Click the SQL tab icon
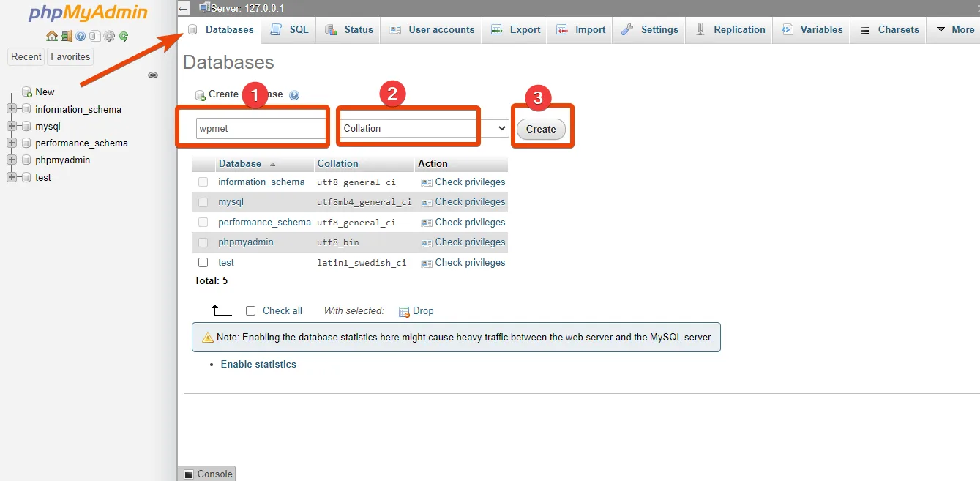This screenshot has height=481, width=980. 276,30
